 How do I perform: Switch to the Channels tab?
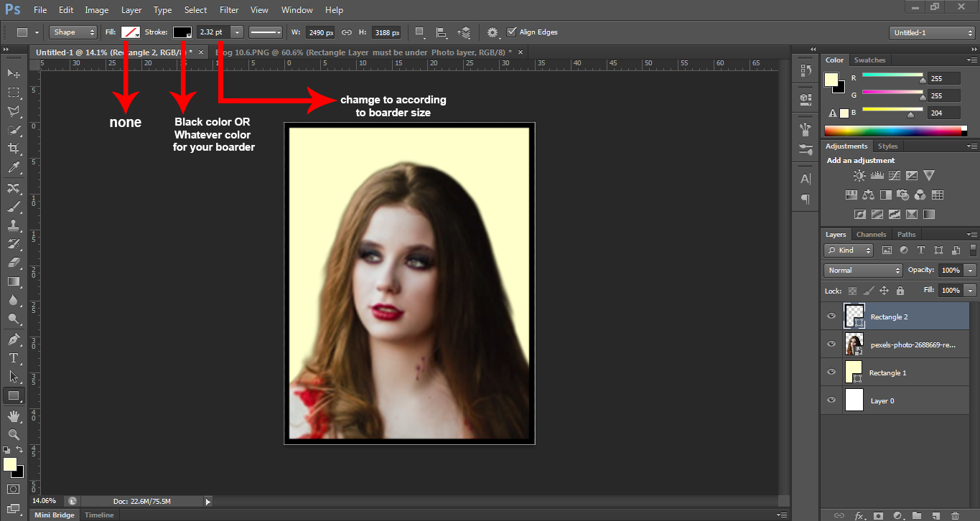(x=871, y=235)
